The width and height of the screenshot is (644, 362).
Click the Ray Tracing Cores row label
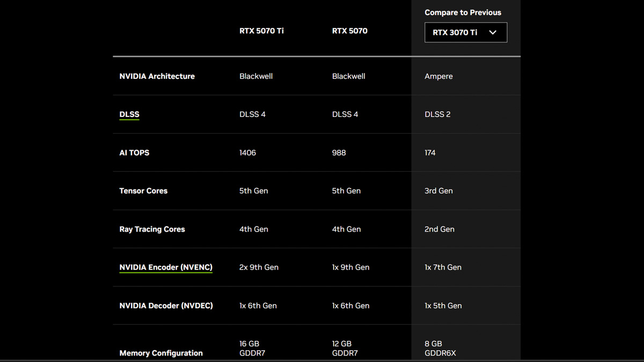coord(152,229)
